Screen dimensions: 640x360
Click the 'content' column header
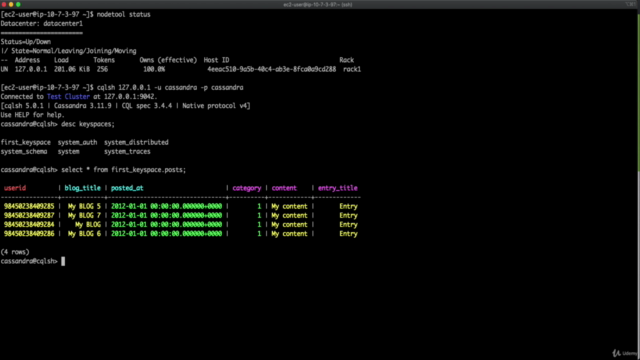tap(284, 188)
